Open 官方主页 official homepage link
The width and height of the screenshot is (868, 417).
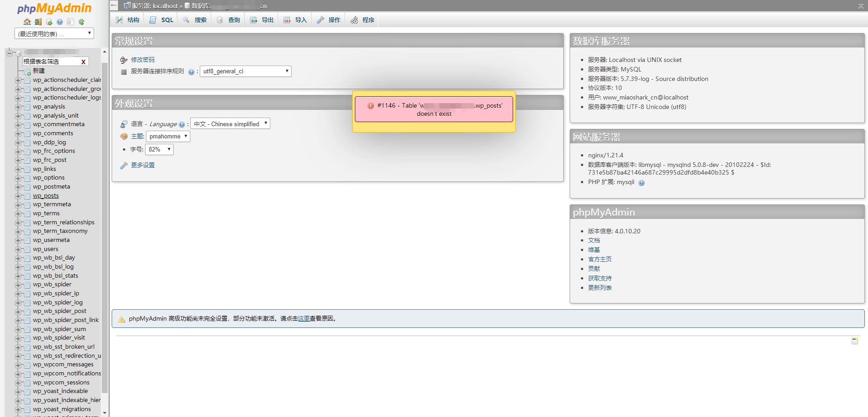point(600,260)
